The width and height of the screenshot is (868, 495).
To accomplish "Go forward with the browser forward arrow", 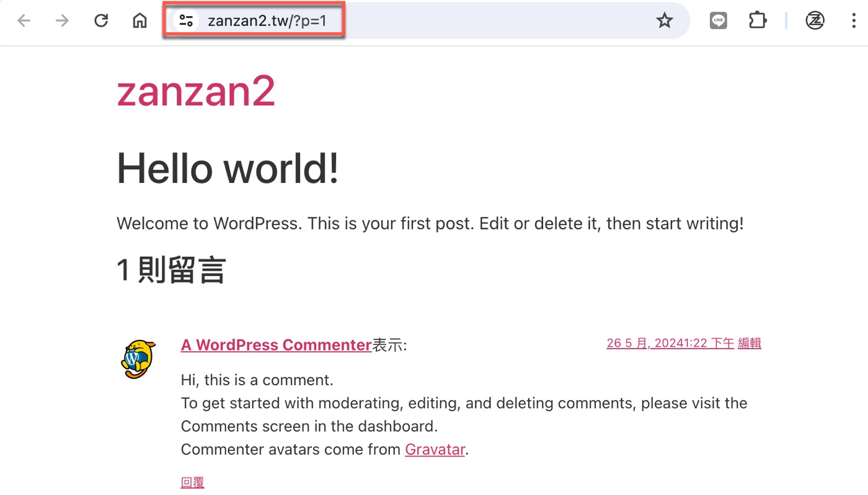I will coord(62,21).
